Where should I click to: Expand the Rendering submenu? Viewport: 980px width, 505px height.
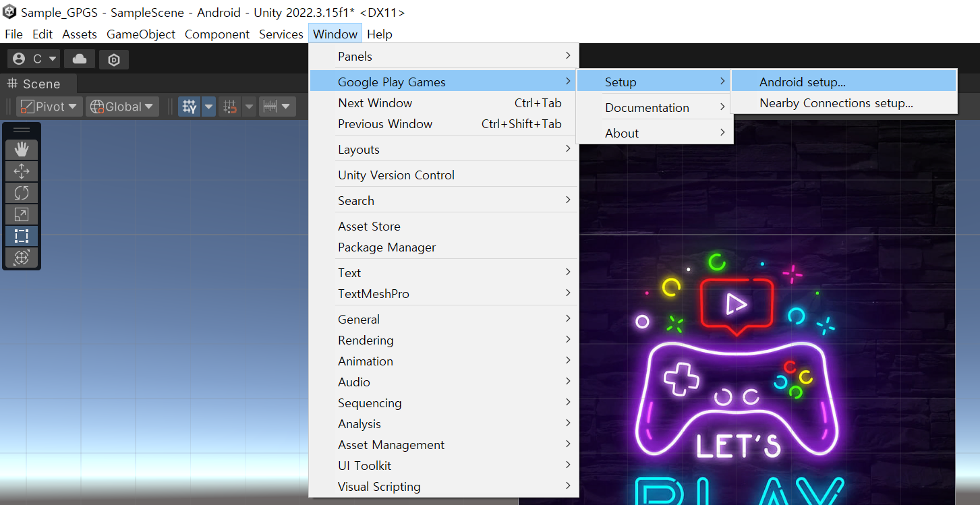444,340
